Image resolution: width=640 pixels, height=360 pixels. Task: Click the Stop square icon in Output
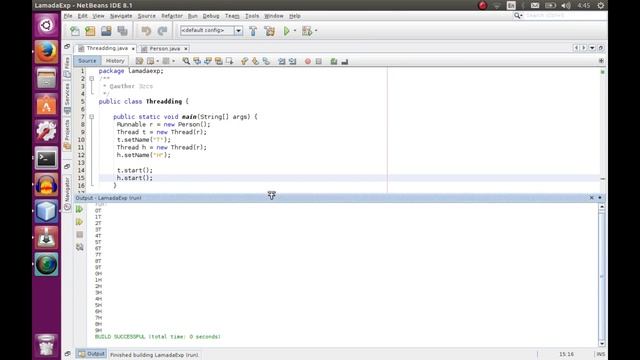(80, 235)
